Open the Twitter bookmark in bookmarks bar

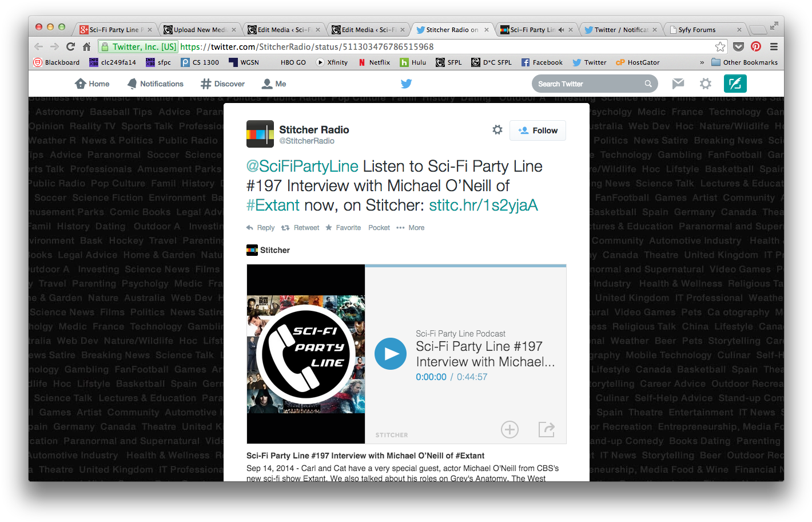pos(589,62)
